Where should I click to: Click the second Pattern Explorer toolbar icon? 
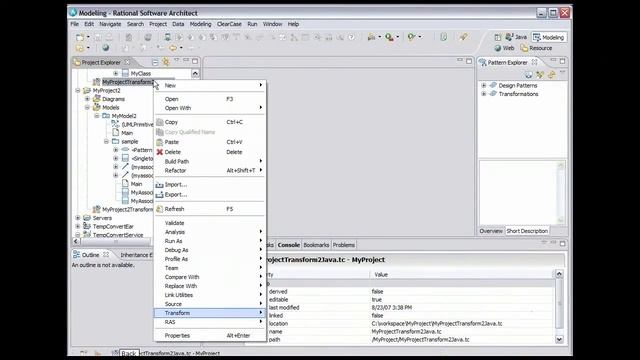[x=540, y=75]
